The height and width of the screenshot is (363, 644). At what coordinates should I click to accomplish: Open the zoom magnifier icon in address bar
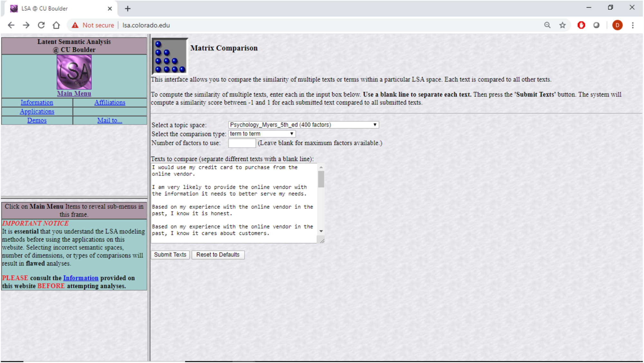point(547,25)
